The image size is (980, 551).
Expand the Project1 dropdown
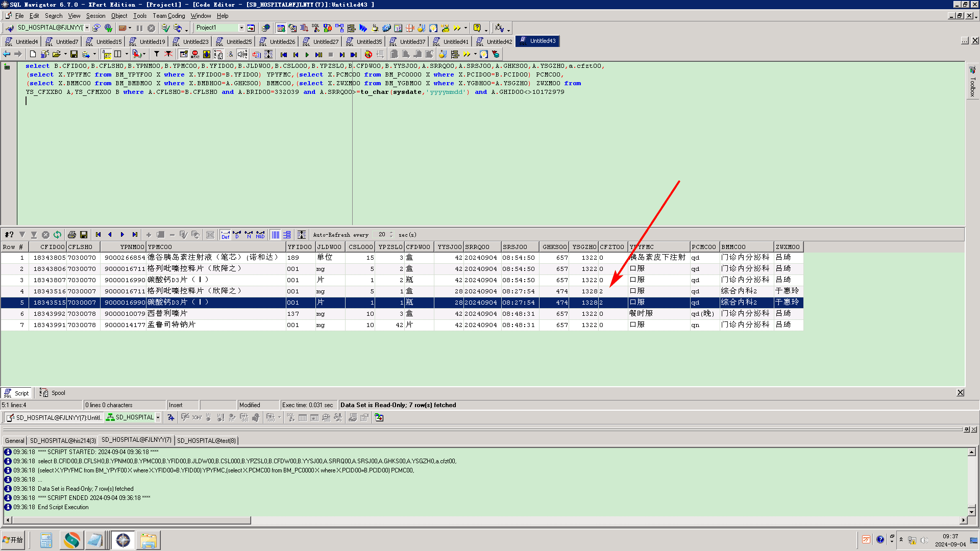tap(241, 28)
